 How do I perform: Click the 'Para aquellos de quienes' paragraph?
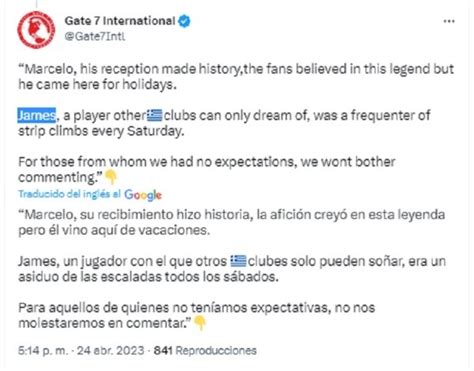coord(197,315)
